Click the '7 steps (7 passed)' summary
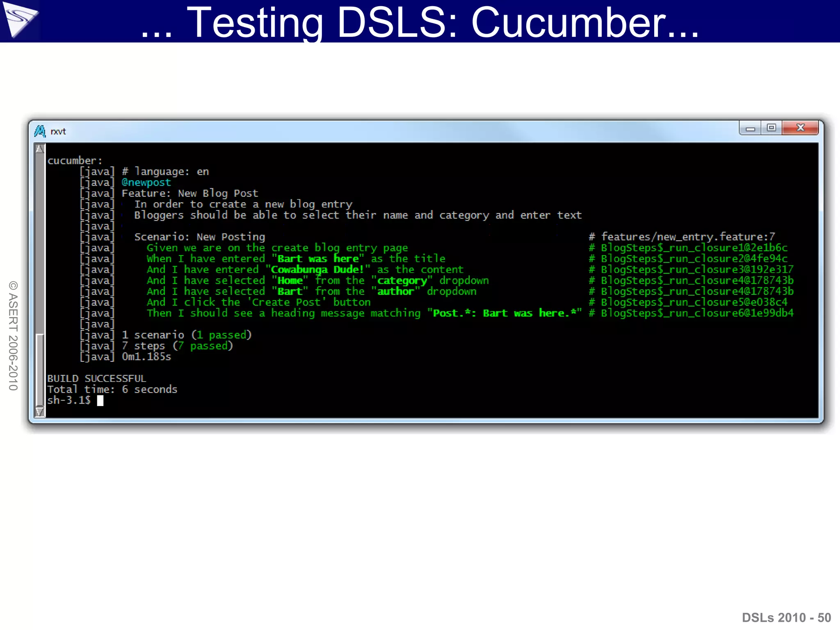 coord(177,346)
